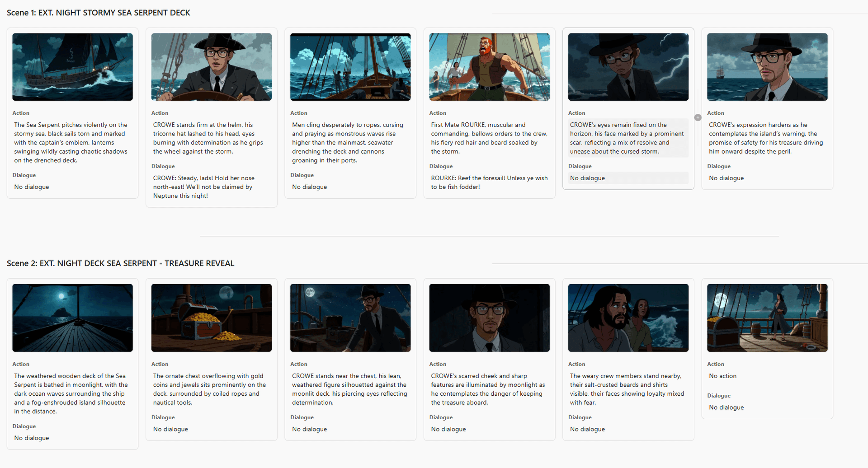Select the Crowe near the chest on deck thumbnail
Image resolution: width=868 pixels, height=468 pixels.
[x=350, y=318]
